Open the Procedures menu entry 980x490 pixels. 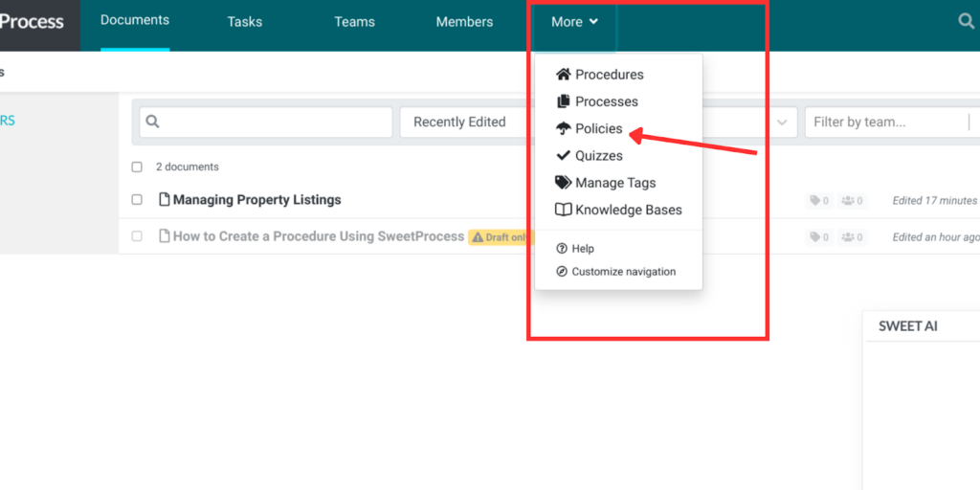(x=610, y=75)
